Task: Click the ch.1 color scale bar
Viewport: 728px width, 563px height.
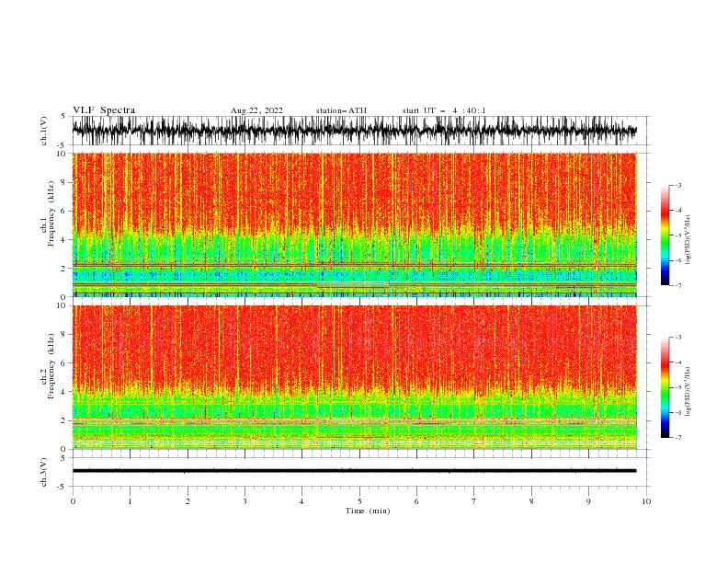Action: (665, 236)
